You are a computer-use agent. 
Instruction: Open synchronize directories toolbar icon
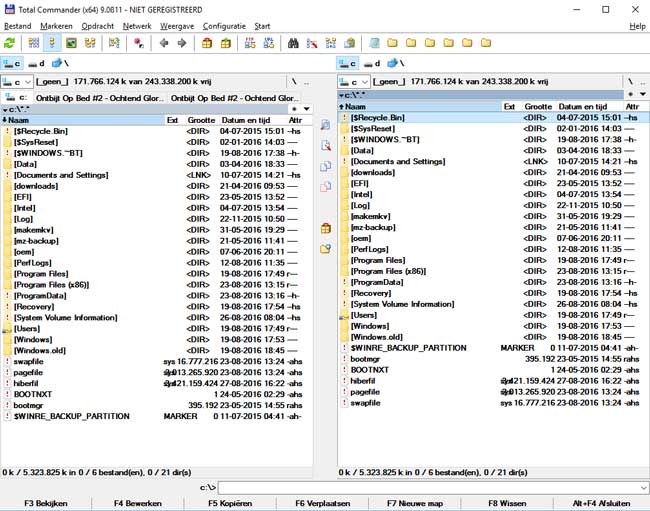point(331,43)
